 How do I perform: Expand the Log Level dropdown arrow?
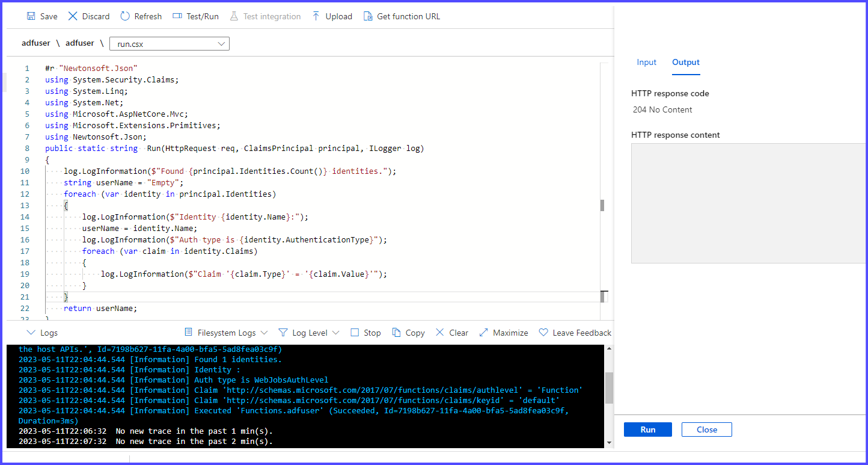tap(335, 333)
